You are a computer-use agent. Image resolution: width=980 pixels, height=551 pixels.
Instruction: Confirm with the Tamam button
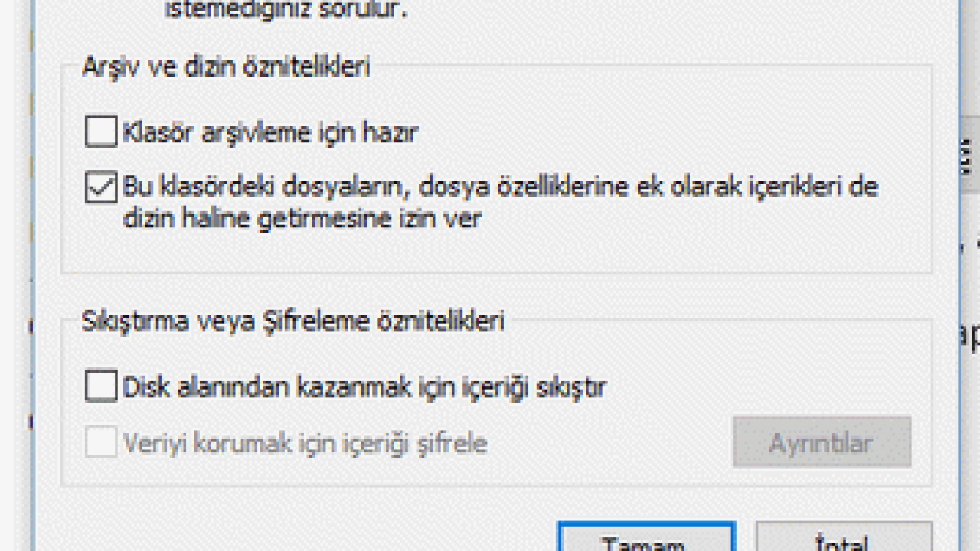(x=647, y=536)
